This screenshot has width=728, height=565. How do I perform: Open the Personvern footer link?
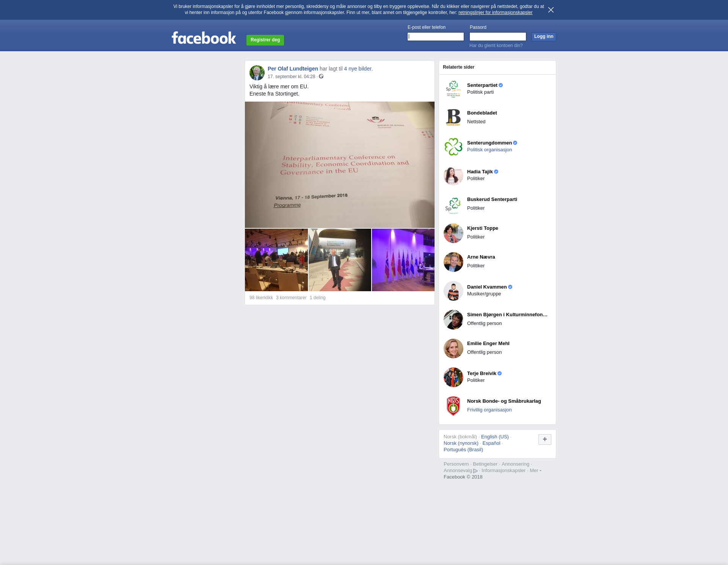(456, 464)
